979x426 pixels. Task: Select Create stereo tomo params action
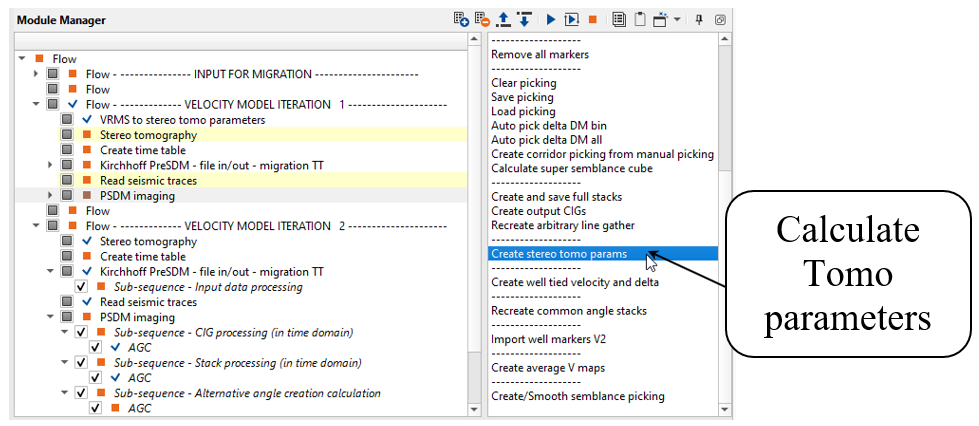558,254
